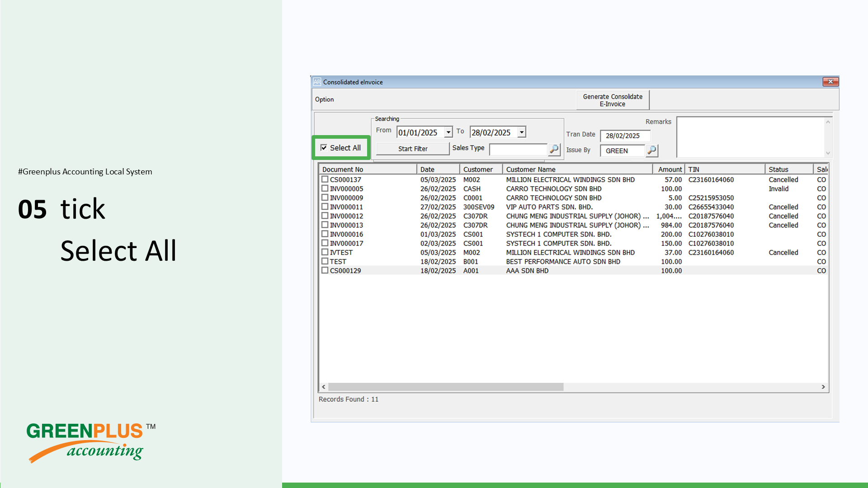
Task: Click the Tran Date field
Action: click(x=625, y=136)
